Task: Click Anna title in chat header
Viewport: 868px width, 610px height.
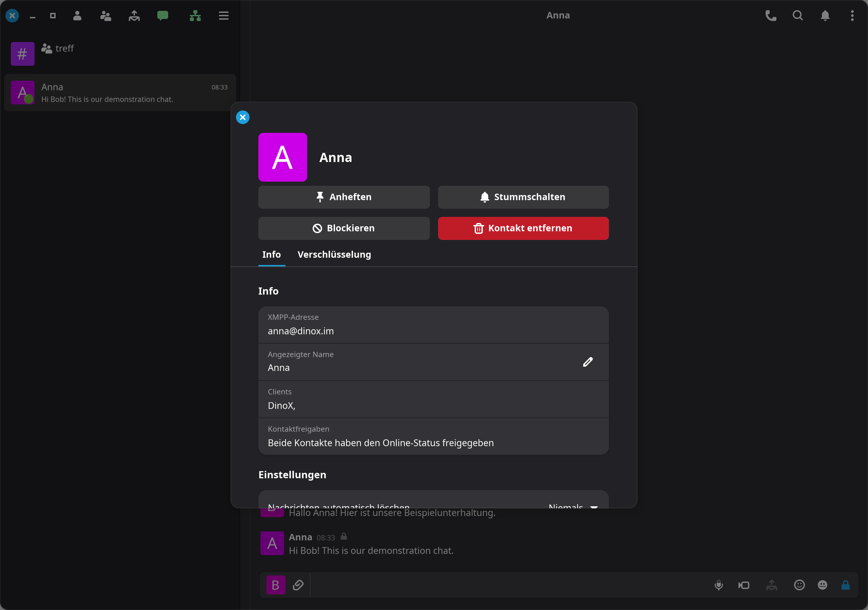Action: click(558, 16)
